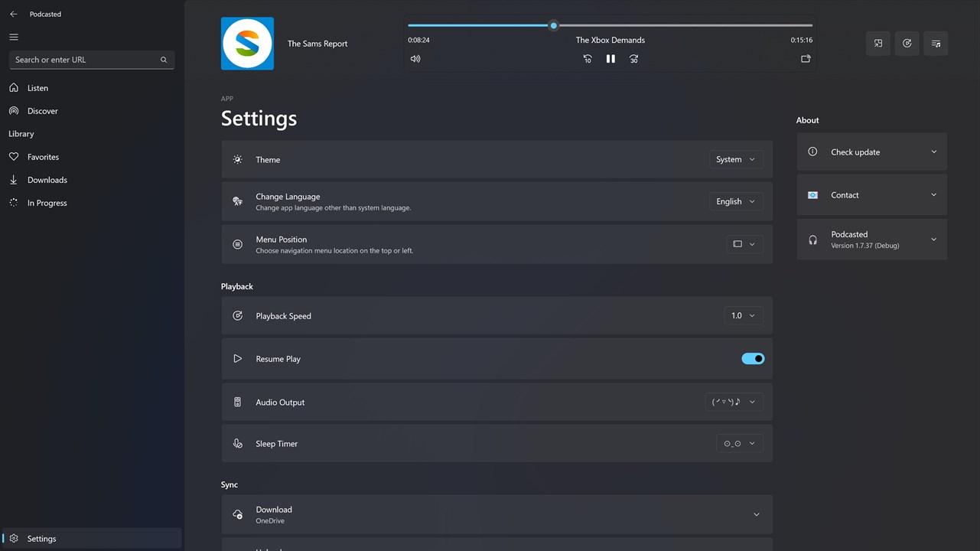
Task: Expand the Podcasted version panel
Action: [872, 240]
